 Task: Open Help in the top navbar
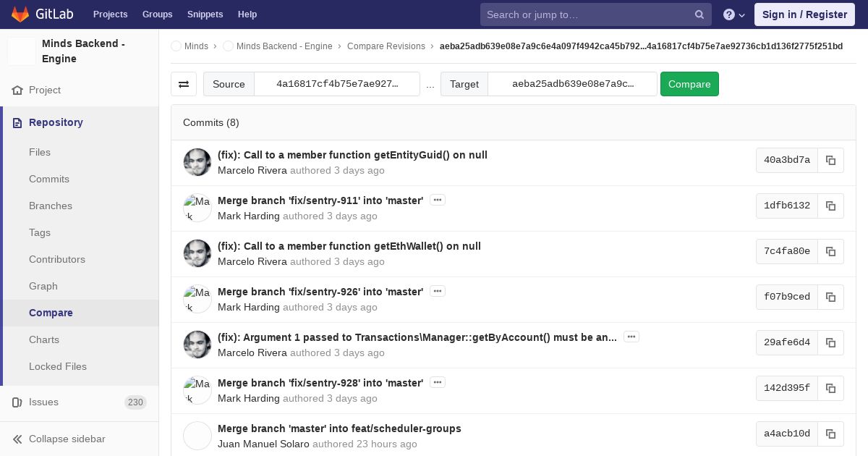(247, 14)
